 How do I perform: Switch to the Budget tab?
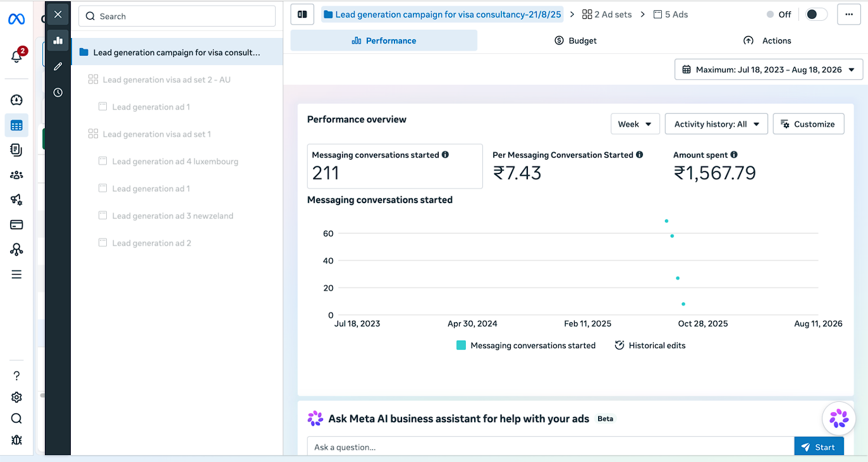click(575, 41)
